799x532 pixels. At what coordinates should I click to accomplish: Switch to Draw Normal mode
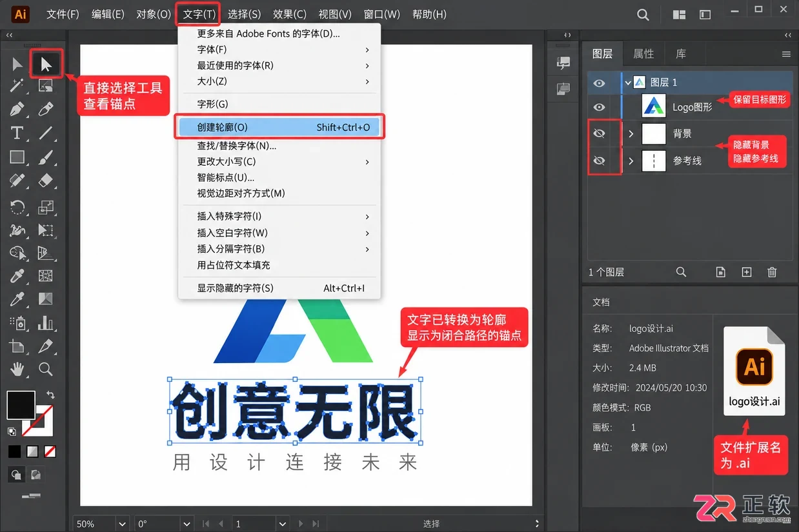(17, 475)
